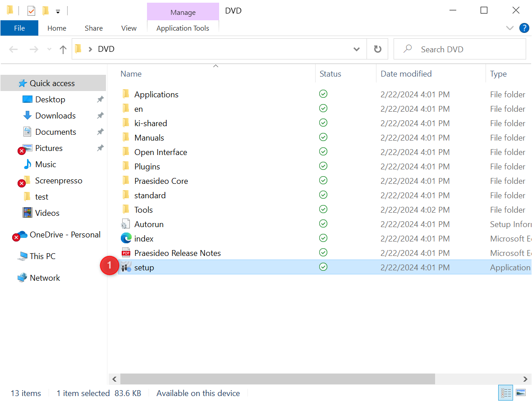Open the address bar history dropdown
This screenshot has height=401, width=532.
[356, 49]
